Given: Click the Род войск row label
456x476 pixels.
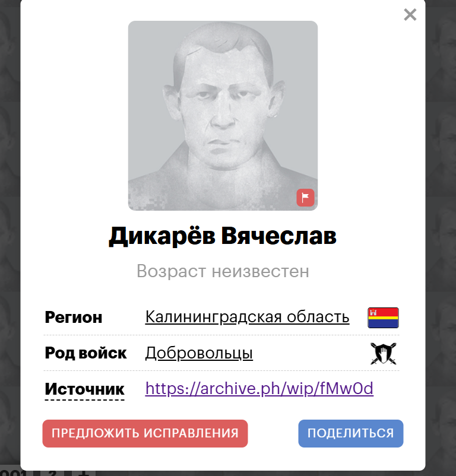Looking at the screenshot, I should pos(85,353).
